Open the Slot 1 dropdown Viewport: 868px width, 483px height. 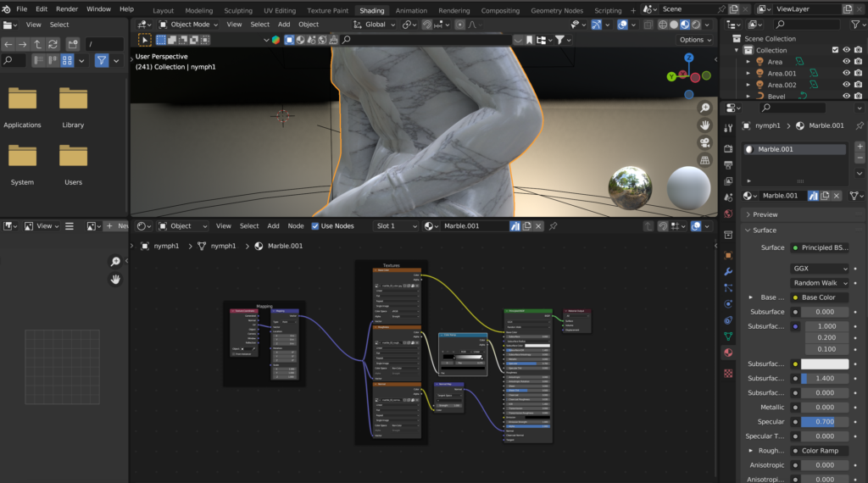396,225
